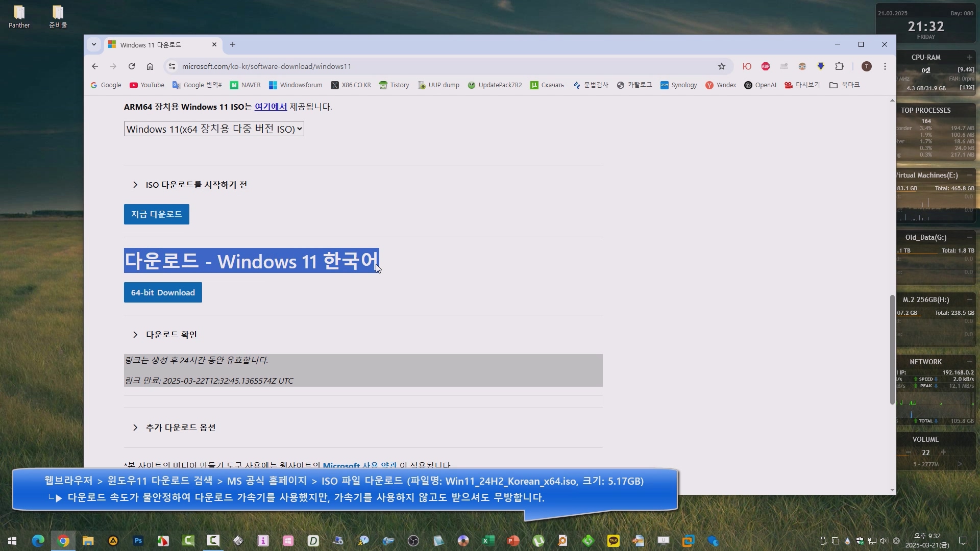Click the 다운로드 - Windows 11 한국어 heading
This screenshot has width=980, height=551.
tap(252, 261)
